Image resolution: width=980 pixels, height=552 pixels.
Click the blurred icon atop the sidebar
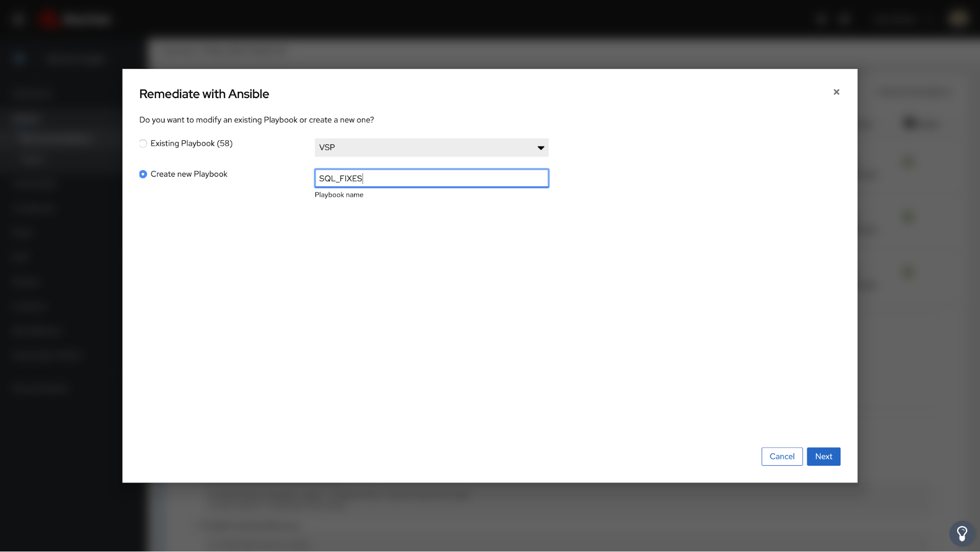pos(19,58)
